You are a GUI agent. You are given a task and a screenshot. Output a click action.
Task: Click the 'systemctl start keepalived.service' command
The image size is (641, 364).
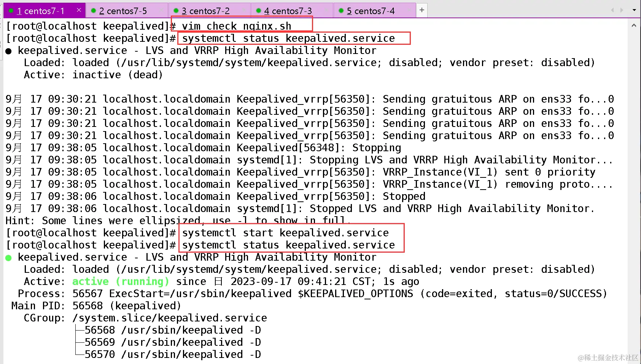[x=285, y=233]
